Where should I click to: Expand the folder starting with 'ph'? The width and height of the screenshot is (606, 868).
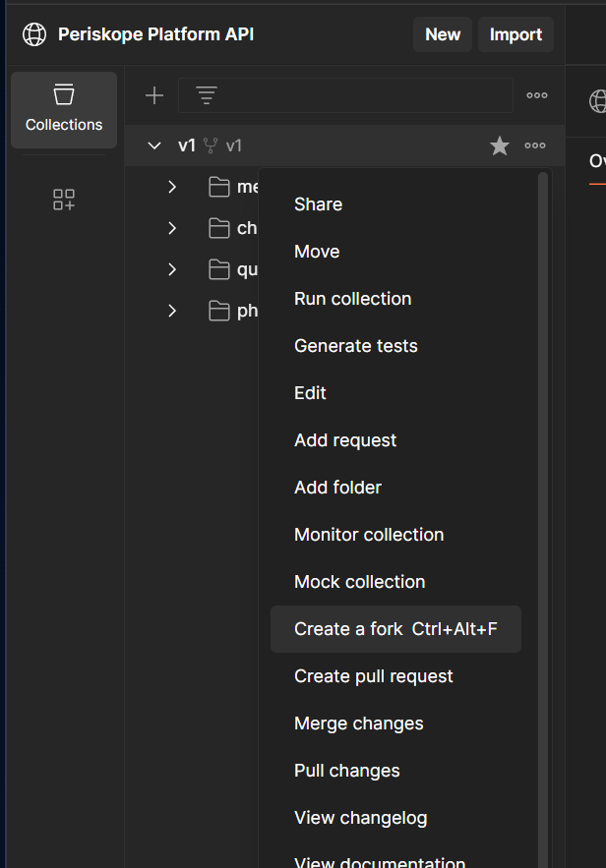click(172, 311)
